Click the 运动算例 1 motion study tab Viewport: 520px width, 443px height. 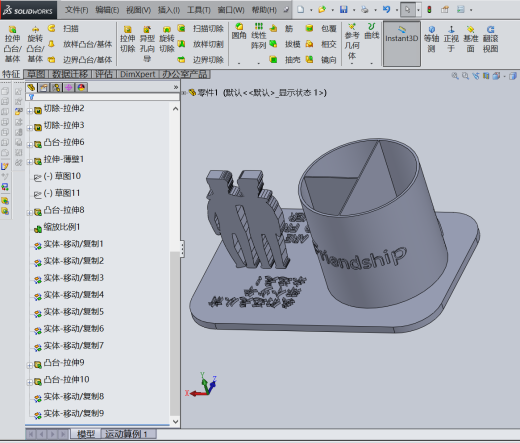127,434
